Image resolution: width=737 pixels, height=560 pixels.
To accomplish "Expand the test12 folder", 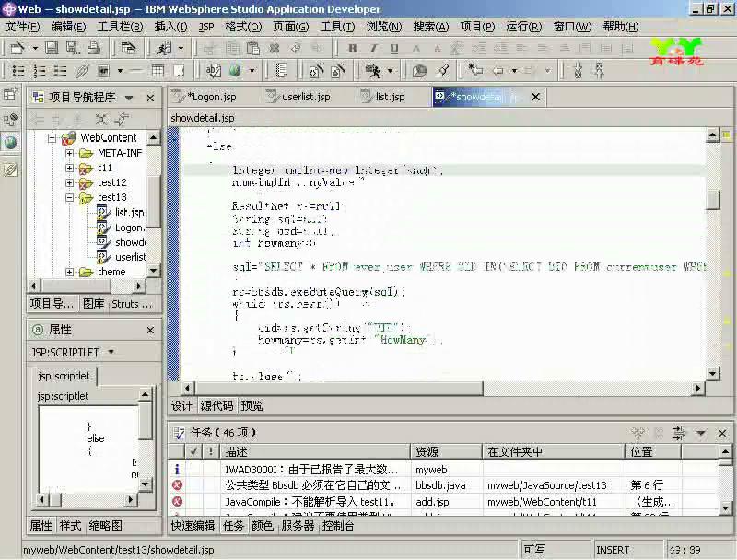I will click(x=69, y=182).
